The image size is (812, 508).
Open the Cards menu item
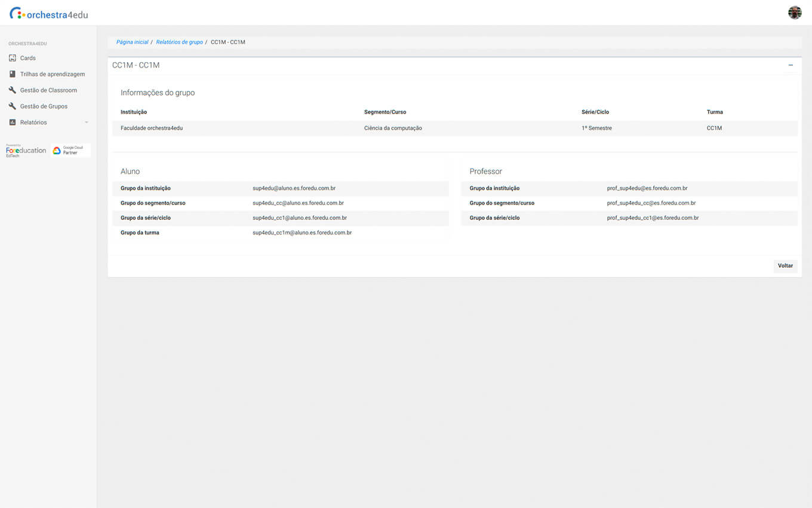[x=28, y=58]
